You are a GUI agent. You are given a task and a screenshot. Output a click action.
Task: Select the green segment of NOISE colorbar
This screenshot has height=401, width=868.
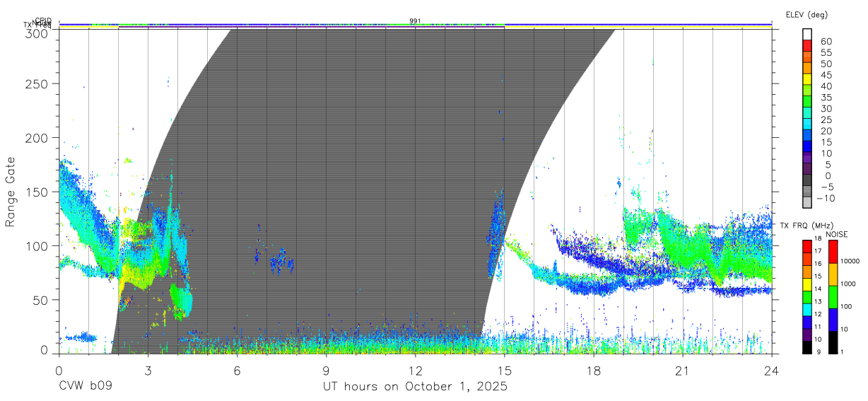833,297
